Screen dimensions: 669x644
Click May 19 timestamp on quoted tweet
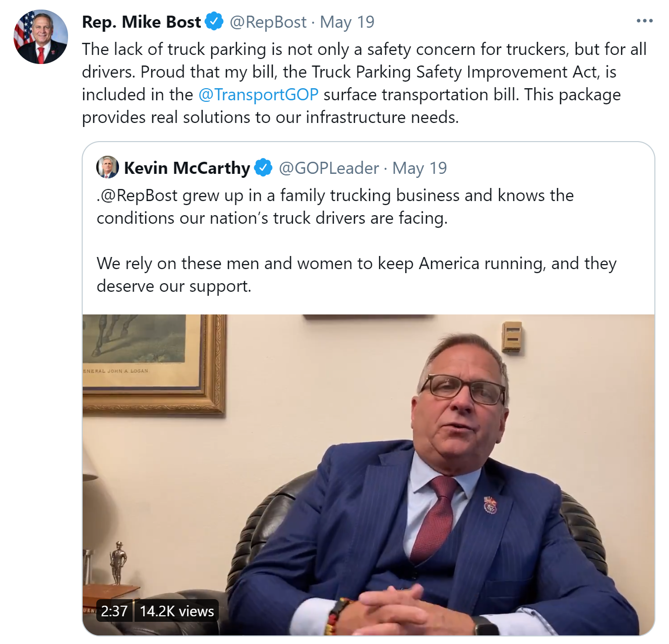[419, 168]
